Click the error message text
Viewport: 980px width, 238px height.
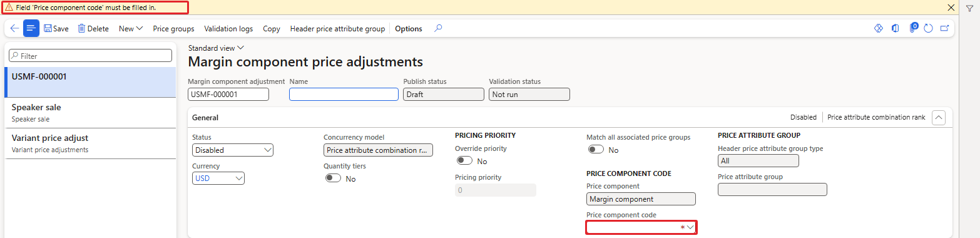pyautogui.click(x=86, y=8)
